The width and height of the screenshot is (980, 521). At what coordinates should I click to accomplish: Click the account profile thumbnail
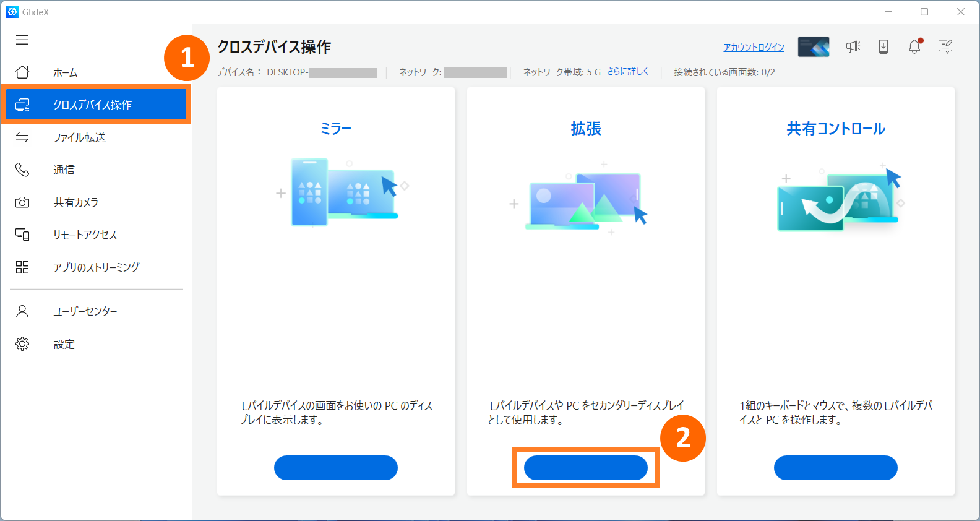point(813,47)
